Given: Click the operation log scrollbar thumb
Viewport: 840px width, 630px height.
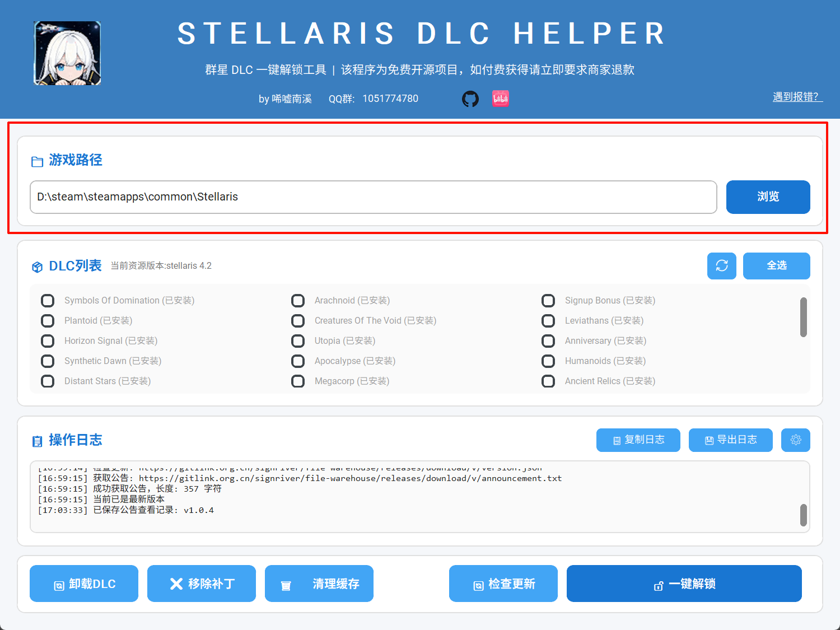Looking at the screenshot, I should pos(804,515).
